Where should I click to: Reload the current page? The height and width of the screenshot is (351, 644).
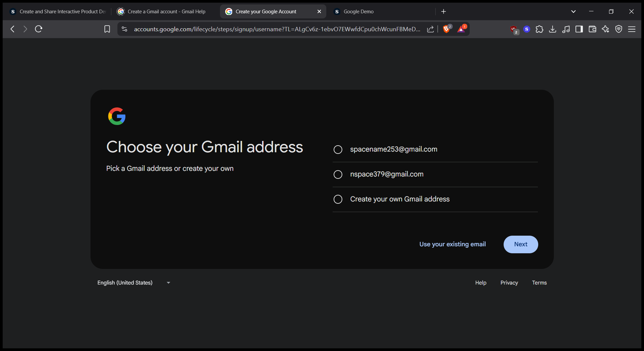(39, 29)
